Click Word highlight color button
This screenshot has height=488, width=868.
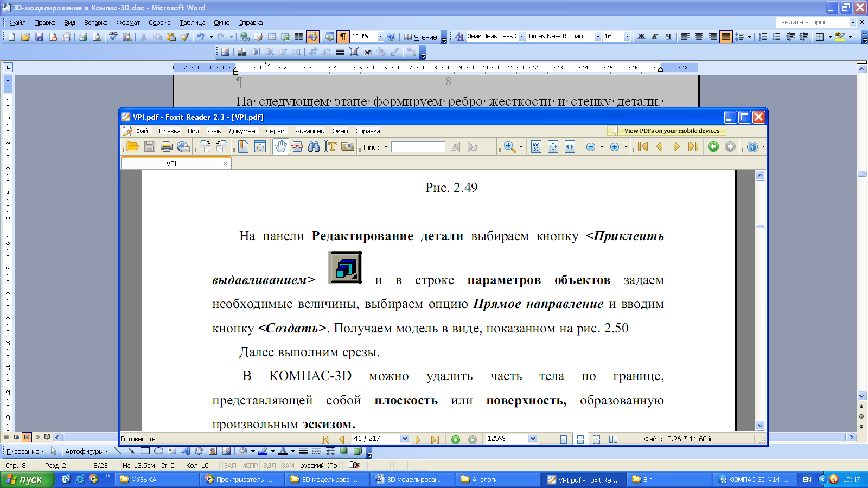840,36
